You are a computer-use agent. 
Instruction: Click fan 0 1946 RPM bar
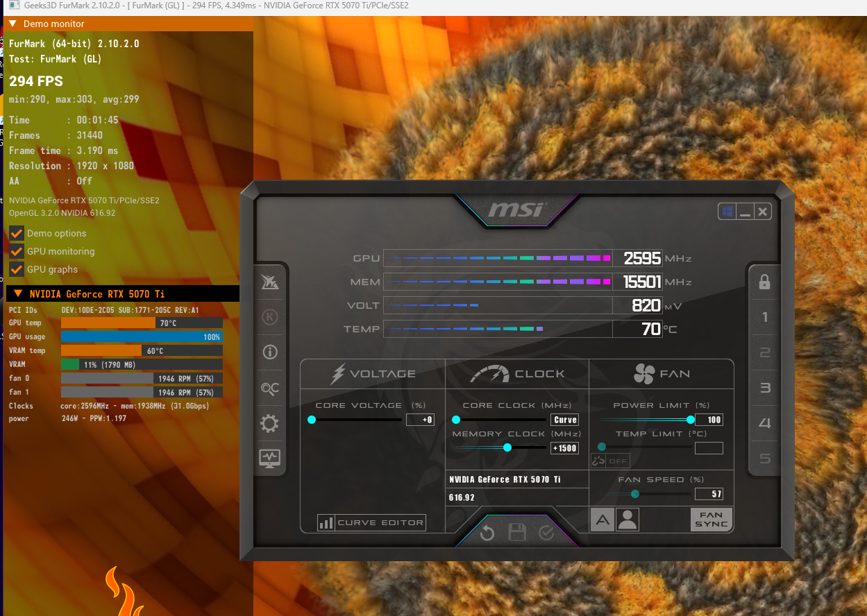click(142, 378)
